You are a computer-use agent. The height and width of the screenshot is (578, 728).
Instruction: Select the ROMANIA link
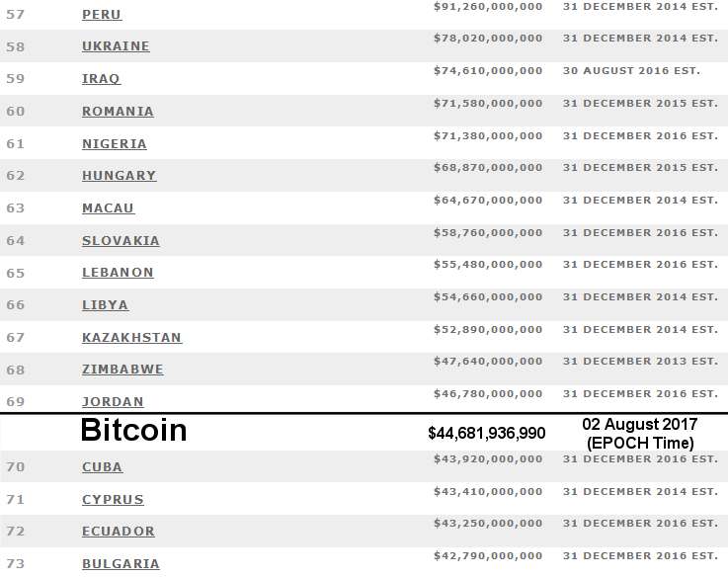(x=118, y=112)
